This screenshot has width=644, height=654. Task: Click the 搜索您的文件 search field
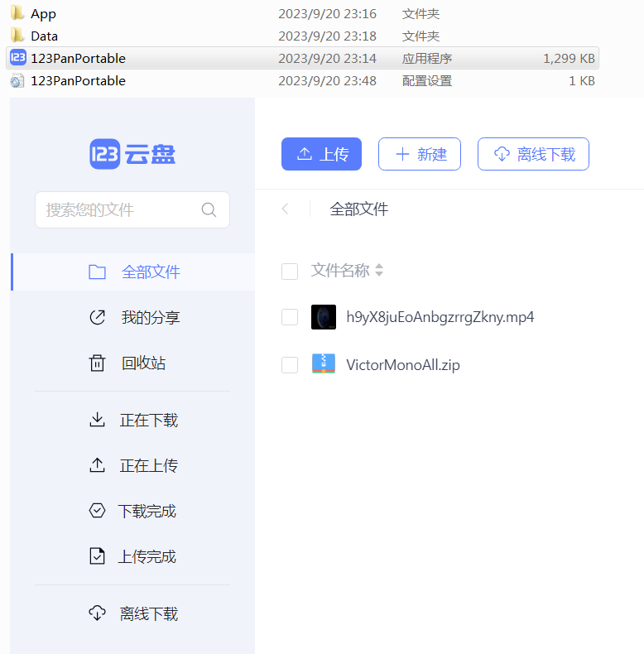click(x=116, y=210)
